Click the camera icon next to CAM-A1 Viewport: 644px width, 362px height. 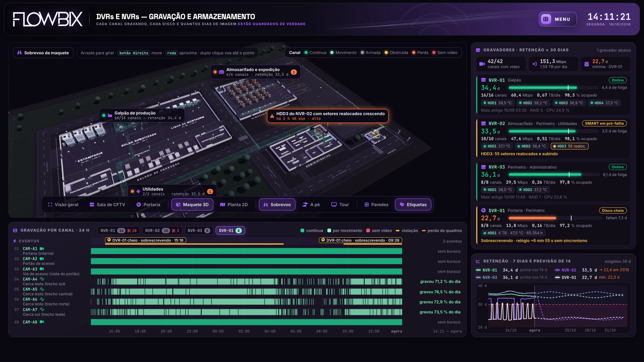[x=42, y=249]
